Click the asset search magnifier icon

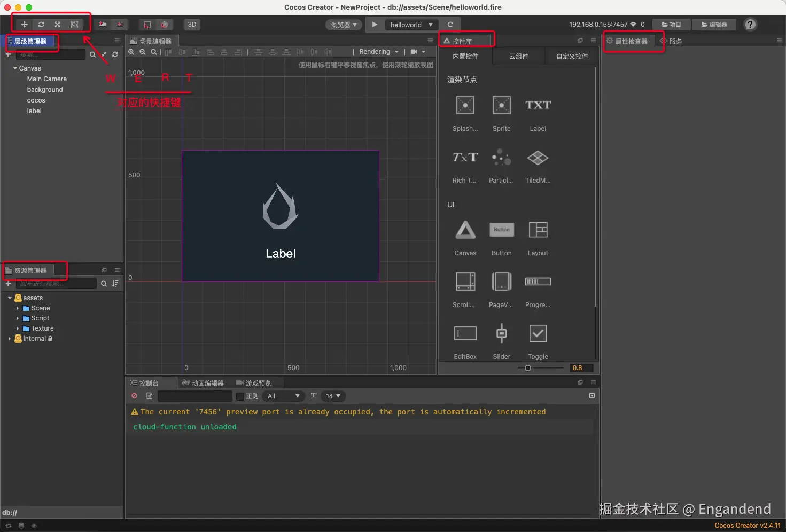pyautogui.click(x=104, y=284)
